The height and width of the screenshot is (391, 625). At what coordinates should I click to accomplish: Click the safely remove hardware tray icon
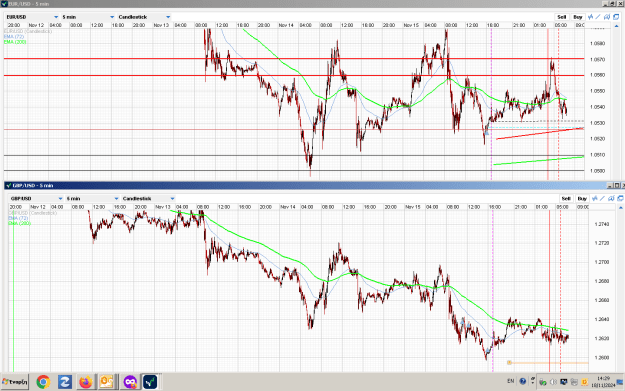(542, 382)
